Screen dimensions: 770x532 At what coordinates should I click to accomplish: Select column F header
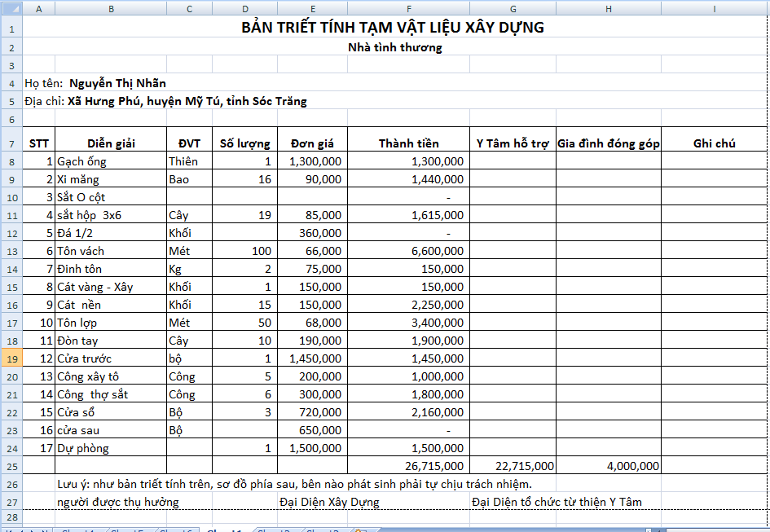tap(408, 8)
